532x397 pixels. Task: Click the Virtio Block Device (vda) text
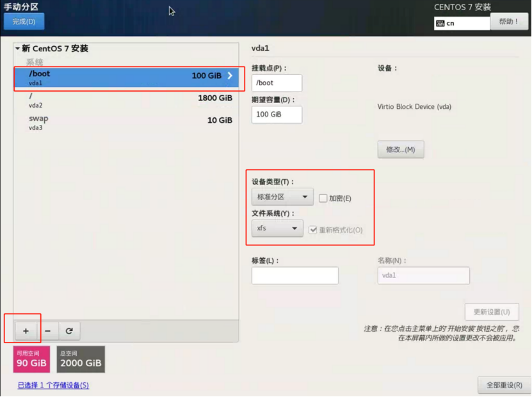click(414, 106)
